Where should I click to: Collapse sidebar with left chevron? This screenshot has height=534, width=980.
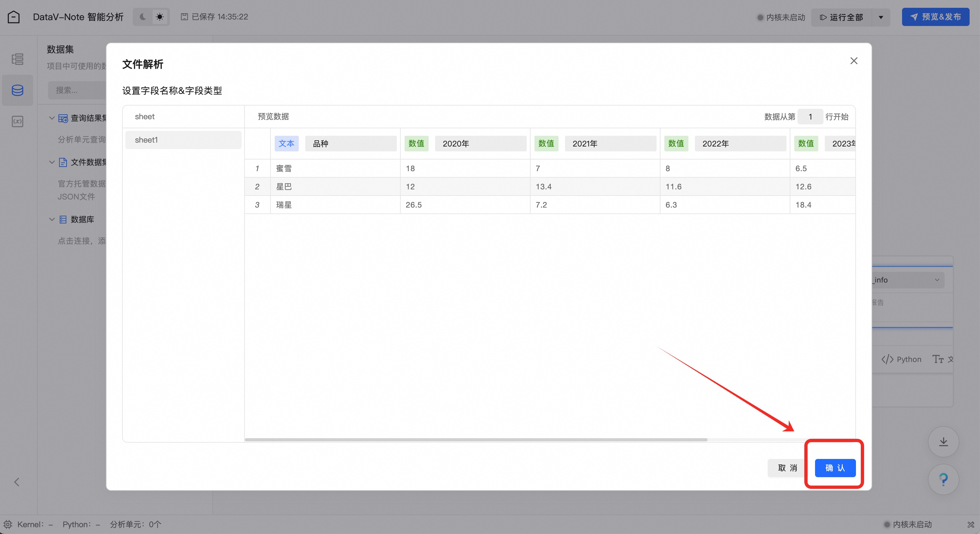click(x=17, y=482)
